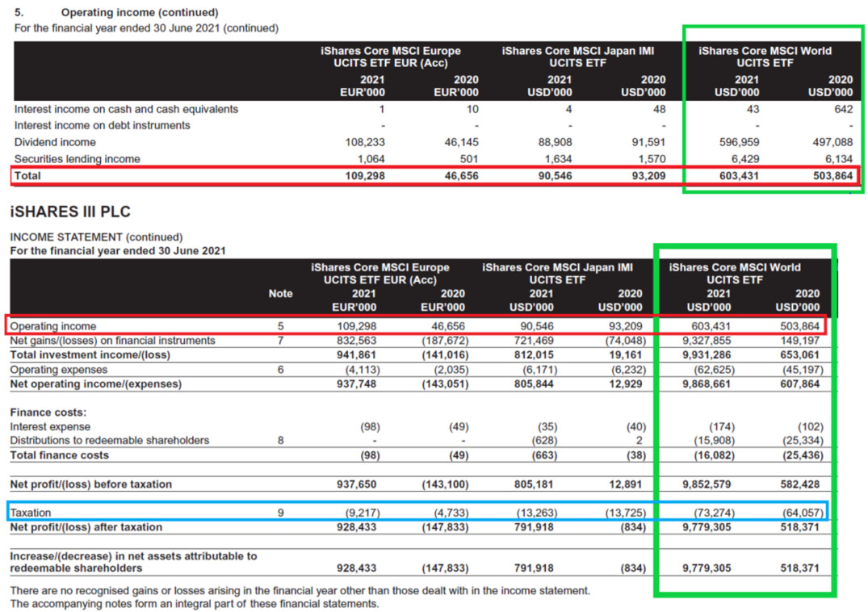868x612 pixels.
Task: Click securities lending income value 6,134
Action: pyautogui.click(x=839, y=159)
